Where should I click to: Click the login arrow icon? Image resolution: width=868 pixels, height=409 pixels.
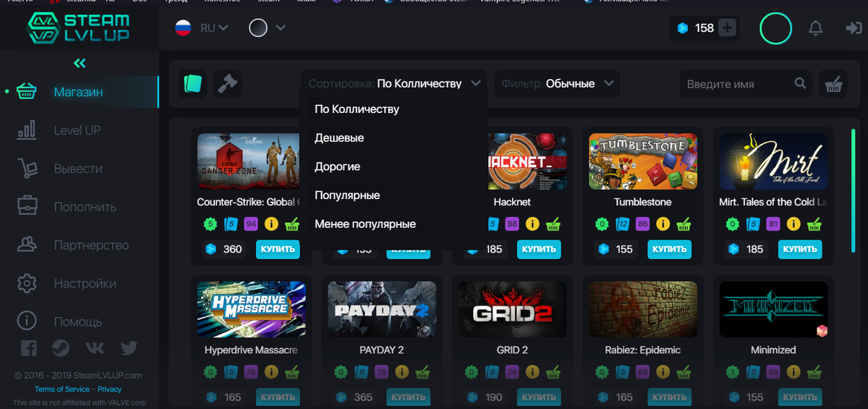click(854, 28)
